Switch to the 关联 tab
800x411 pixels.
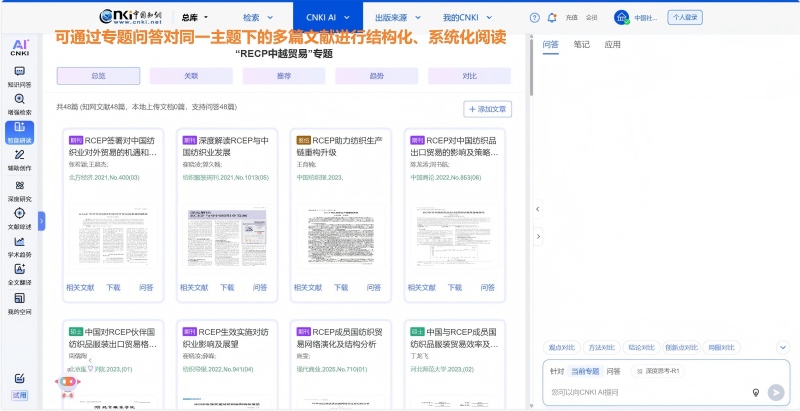tap(191, 75)
